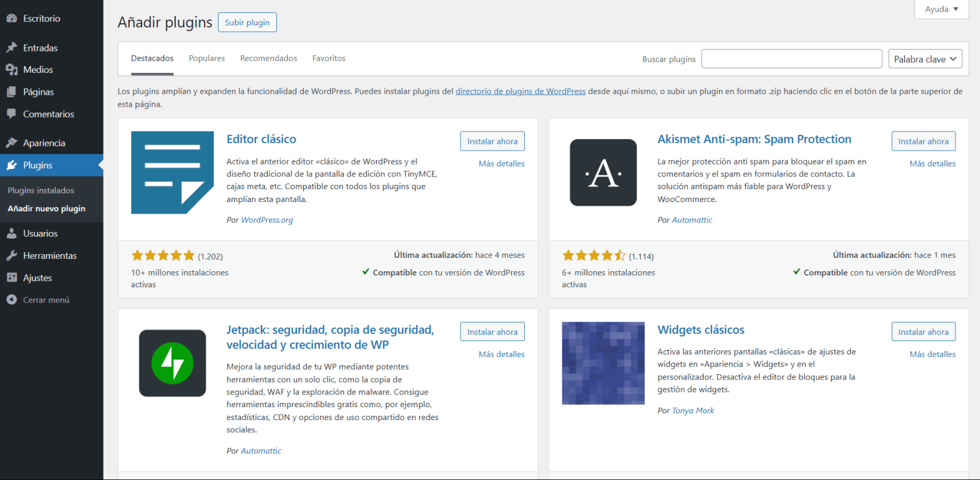
Task: Click 'Última actualización: hace 4 meses' text
Action: pyautogui.click(x=459, y=255)
